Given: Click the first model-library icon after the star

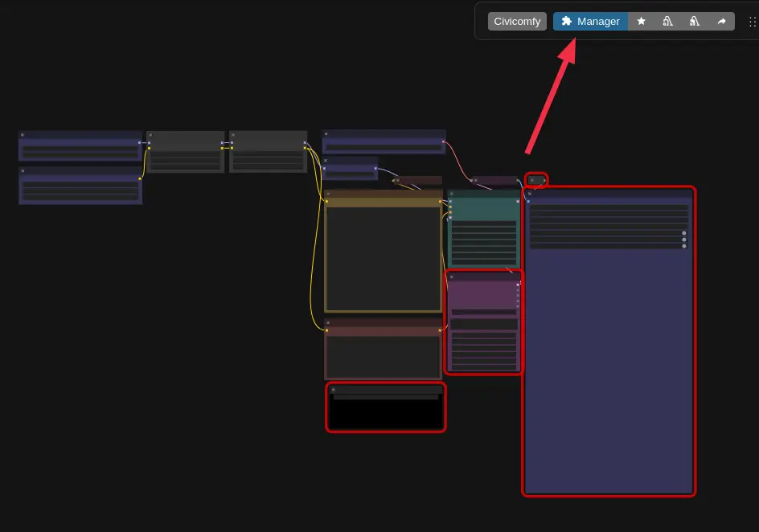Looking at the screenshot, I should [667, 22].
